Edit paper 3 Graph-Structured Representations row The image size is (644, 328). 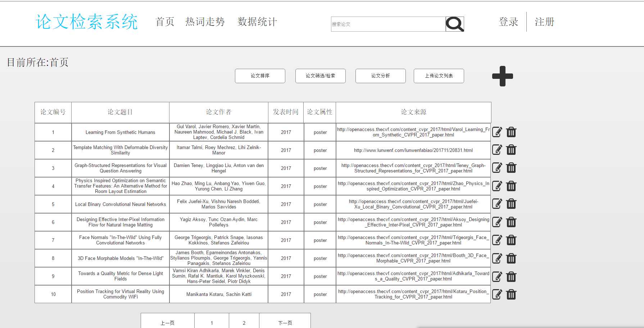(497, 168)
